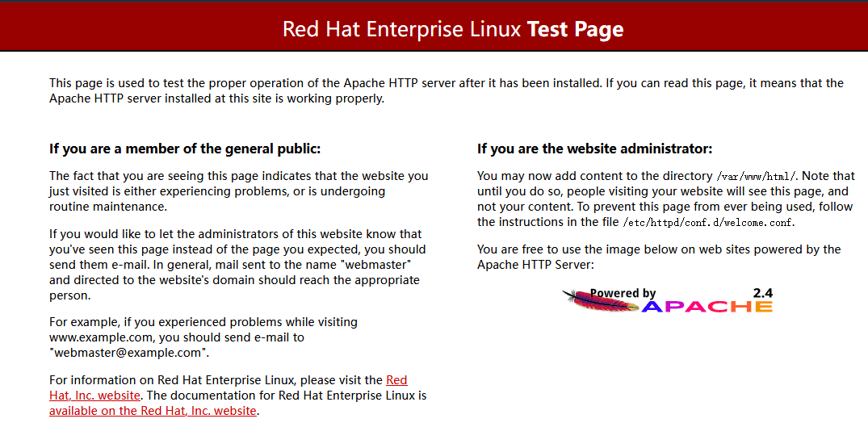The height and width of the screenshot is (448, 868).
Task: Click the Powered by Apache 2.4 logo
Action: coord(667,300)
